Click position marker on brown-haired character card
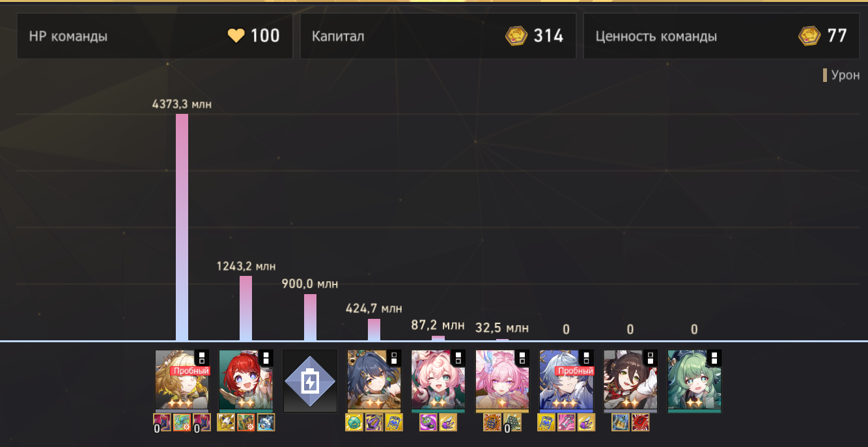Screen dimensions: 868x447 651,357
